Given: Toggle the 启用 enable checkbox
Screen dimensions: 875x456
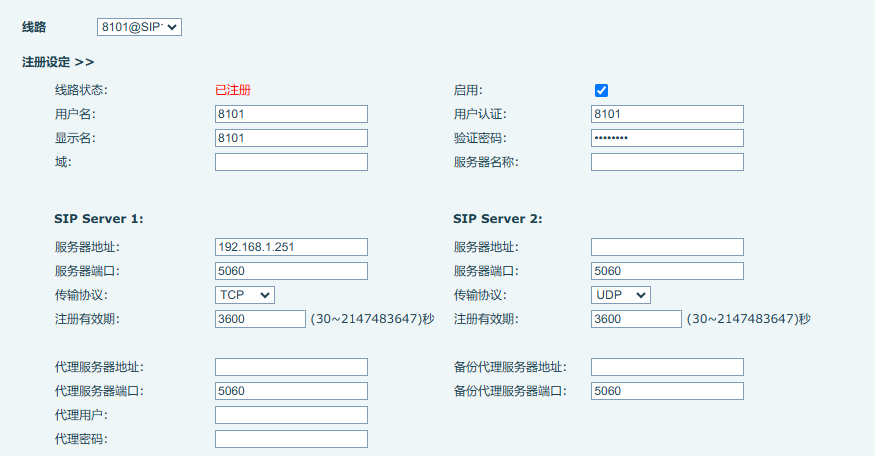Looking at the screenshot, I should click(601, 90).
